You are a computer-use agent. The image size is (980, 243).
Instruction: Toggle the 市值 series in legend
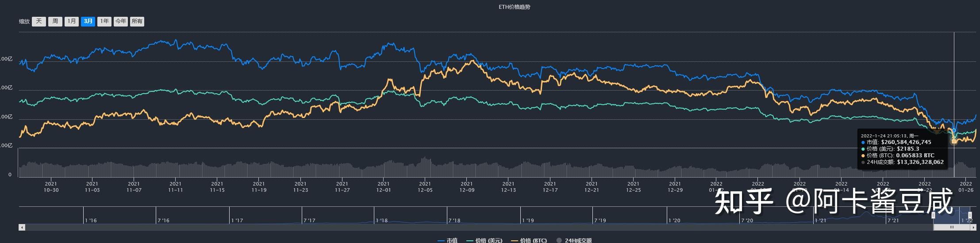point(448,240)
